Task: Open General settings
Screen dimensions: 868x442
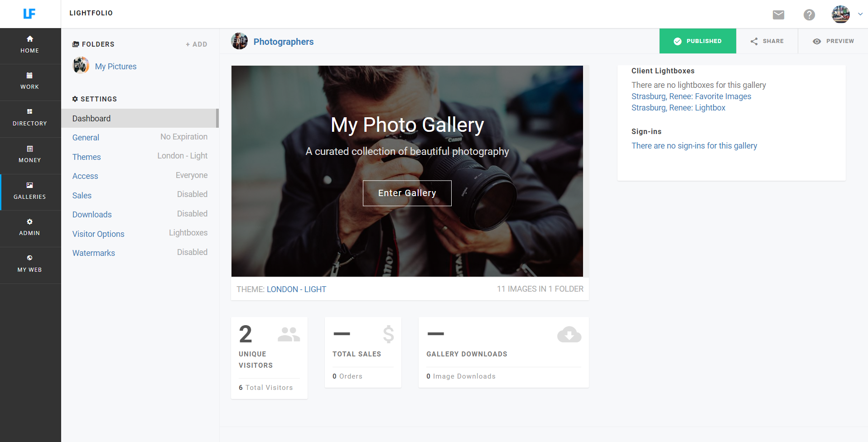Action: pyautogui.click(x=86, y=138)
